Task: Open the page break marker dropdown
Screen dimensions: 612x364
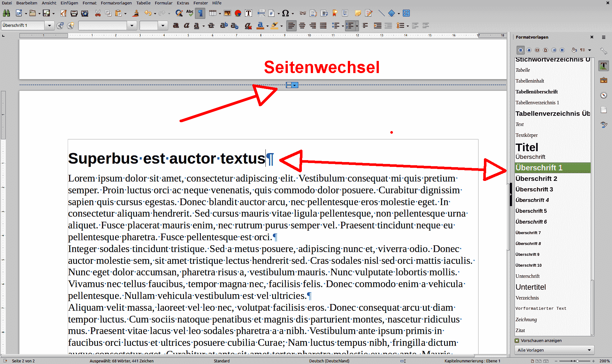Action: click(295, 85)
